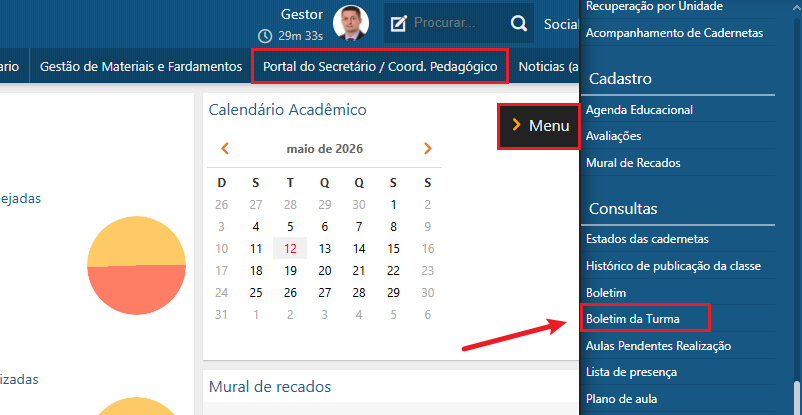Open Mural de Recados menu item

coord(633,163)
